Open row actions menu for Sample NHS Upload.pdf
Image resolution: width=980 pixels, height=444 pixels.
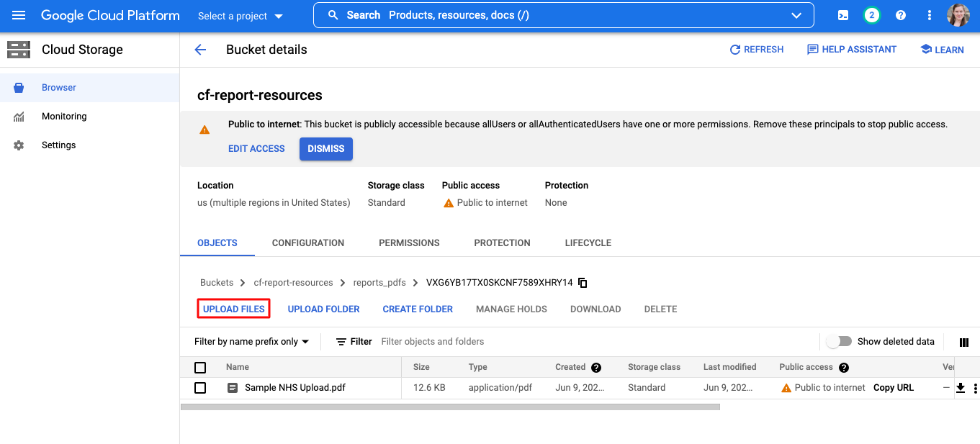point(975,389)
